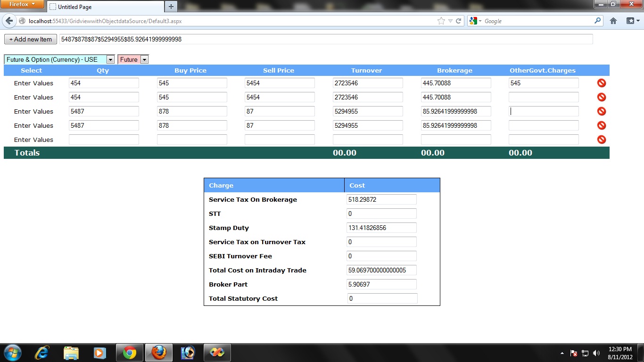The image size is (644, 362).
Task: Click the Qty field in the empty row
Action: point(104,140)
